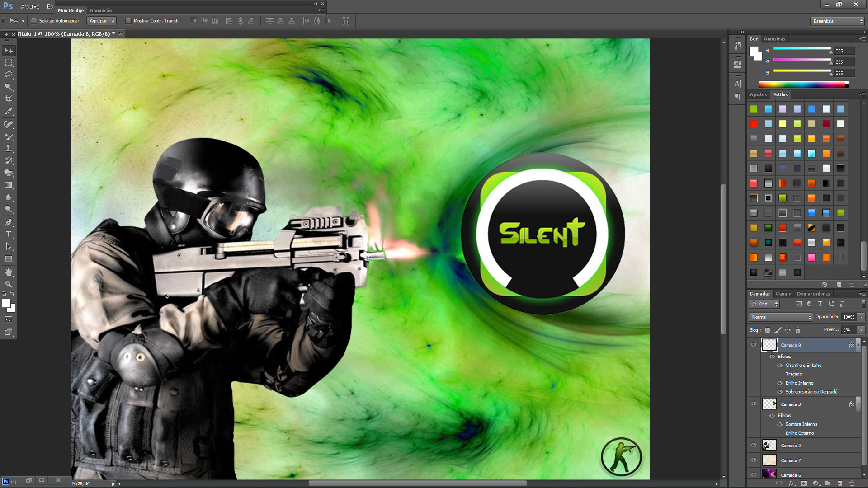Select the Eraser tool
The height and width of the screenshot is (488, 868).
pos(9,173)
